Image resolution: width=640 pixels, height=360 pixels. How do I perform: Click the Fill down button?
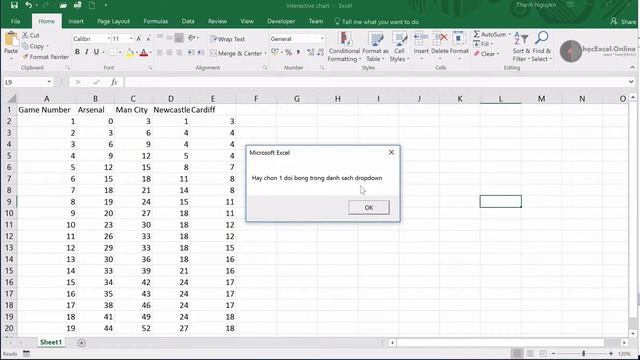pyautogui.click(x=483, y=44)
